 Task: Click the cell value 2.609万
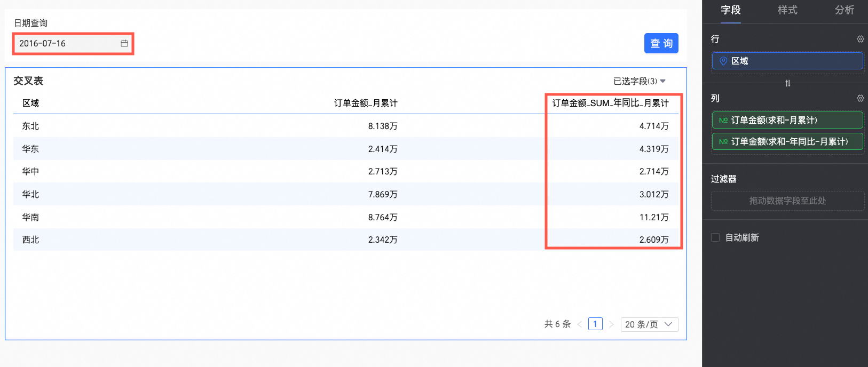pyautogui.click(x=654, y=240)
